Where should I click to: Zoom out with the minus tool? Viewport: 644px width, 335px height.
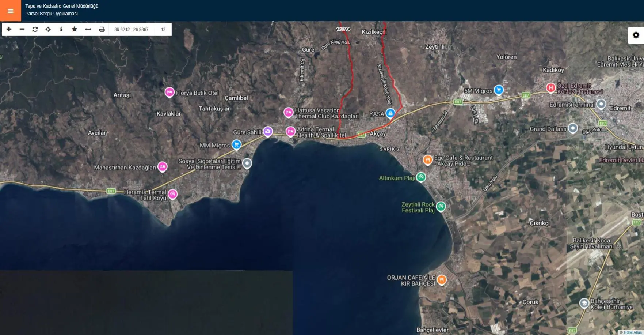[22, 29]
